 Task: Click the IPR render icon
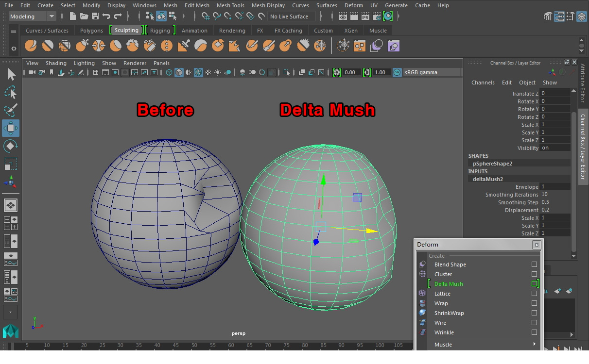tap(365, 16)
